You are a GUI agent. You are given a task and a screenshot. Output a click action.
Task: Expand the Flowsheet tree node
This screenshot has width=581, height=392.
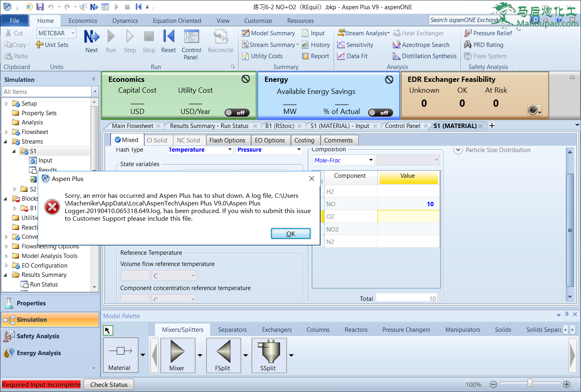[x=6, y=132]
